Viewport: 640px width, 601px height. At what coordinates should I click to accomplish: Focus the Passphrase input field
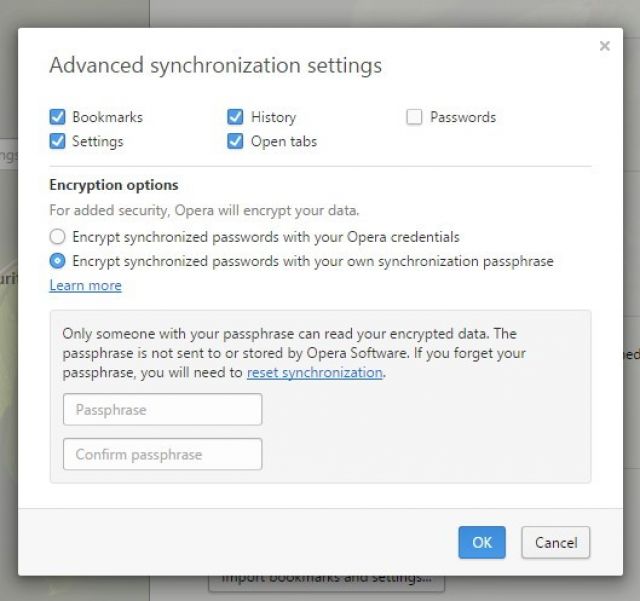162,410
